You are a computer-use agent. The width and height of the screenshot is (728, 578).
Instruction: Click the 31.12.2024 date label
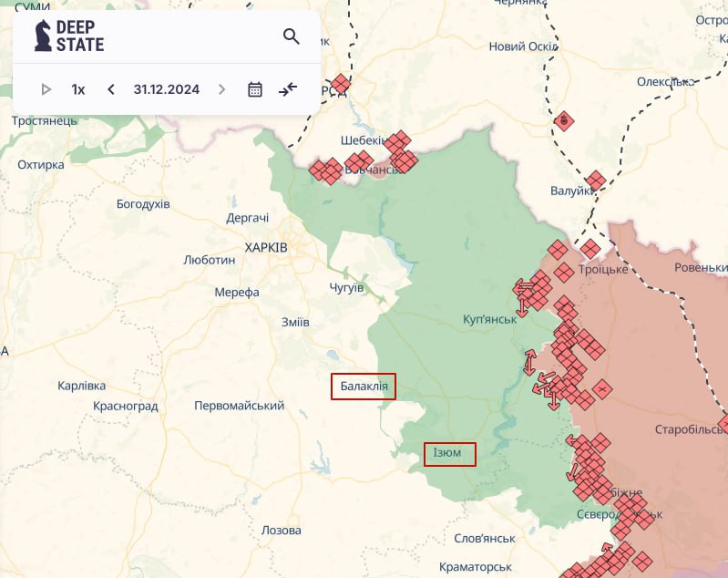click(166, 89)
